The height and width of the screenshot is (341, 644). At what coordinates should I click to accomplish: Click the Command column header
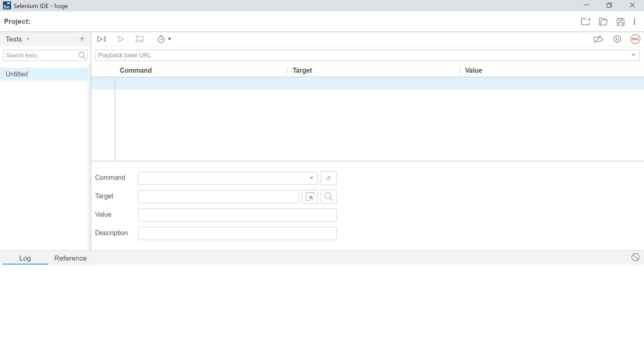(136, 70)
